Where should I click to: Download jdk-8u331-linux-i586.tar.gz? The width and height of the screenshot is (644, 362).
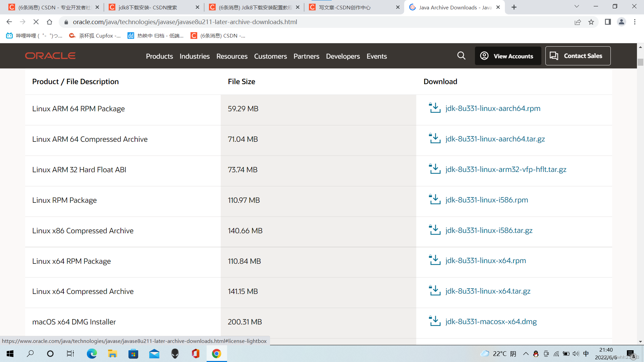tap(489, 230)
